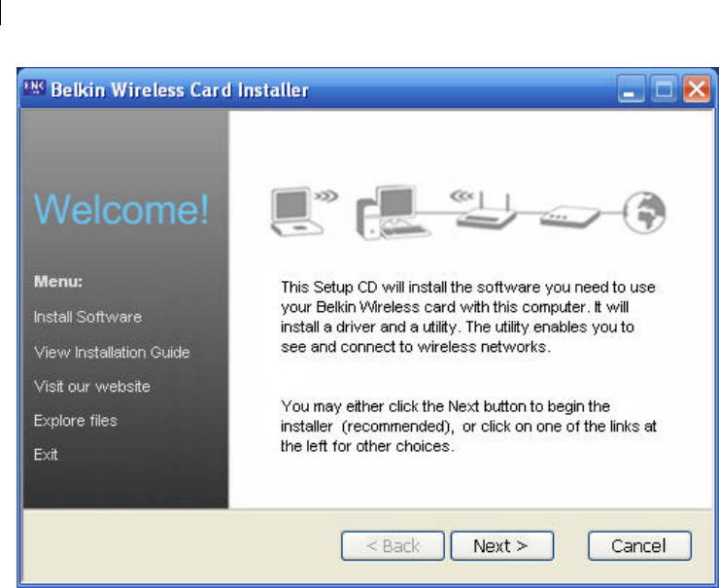Click the Next > button
This screenshot has height=588, width=719.
coord(502,546)
